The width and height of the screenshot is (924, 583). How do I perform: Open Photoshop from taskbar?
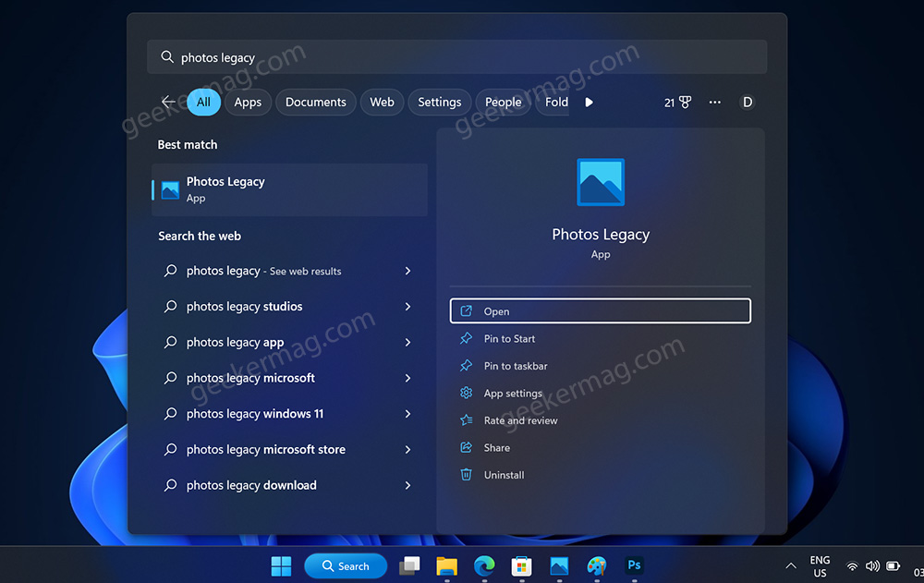point(634,565)
